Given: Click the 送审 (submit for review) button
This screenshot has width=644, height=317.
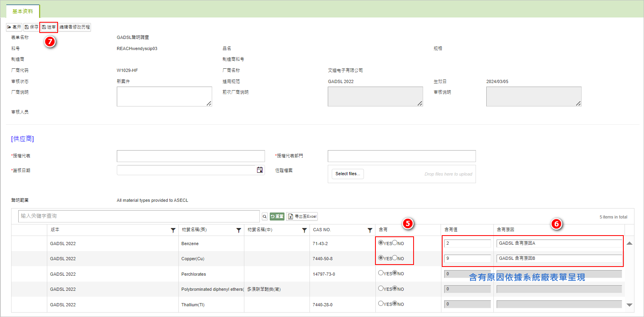Looking at the screenshot, I should click(49, 27).
